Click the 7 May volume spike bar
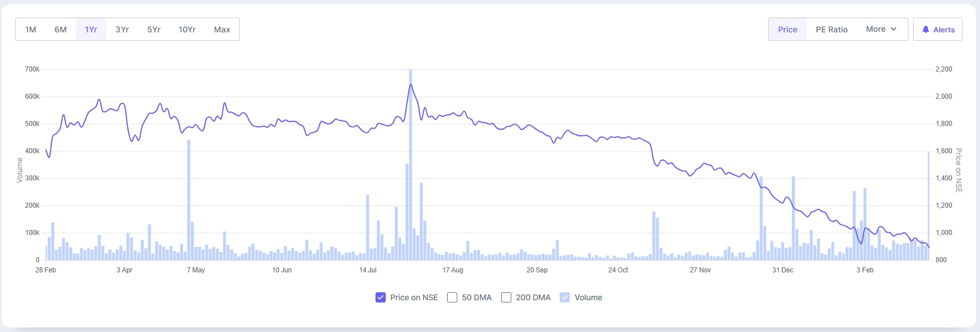Viewport: 980px width, 332px height. [x=189, y=204]
